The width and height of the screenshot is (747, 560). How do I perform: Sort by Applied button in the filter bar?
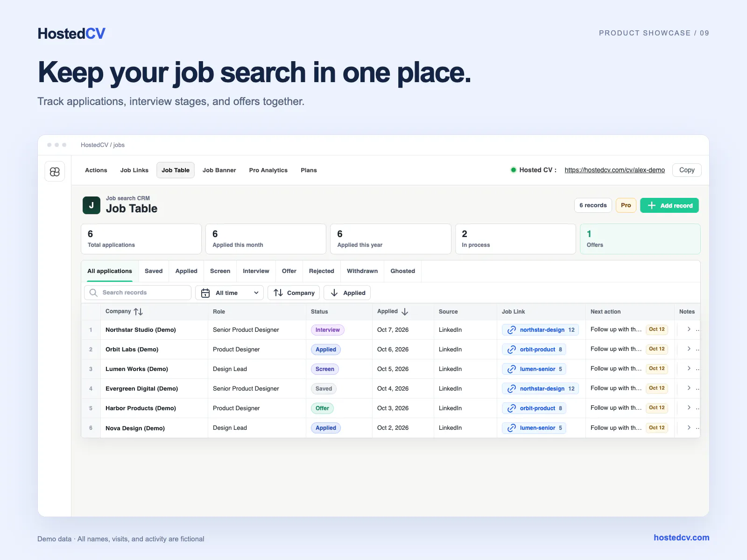(347, 293)
